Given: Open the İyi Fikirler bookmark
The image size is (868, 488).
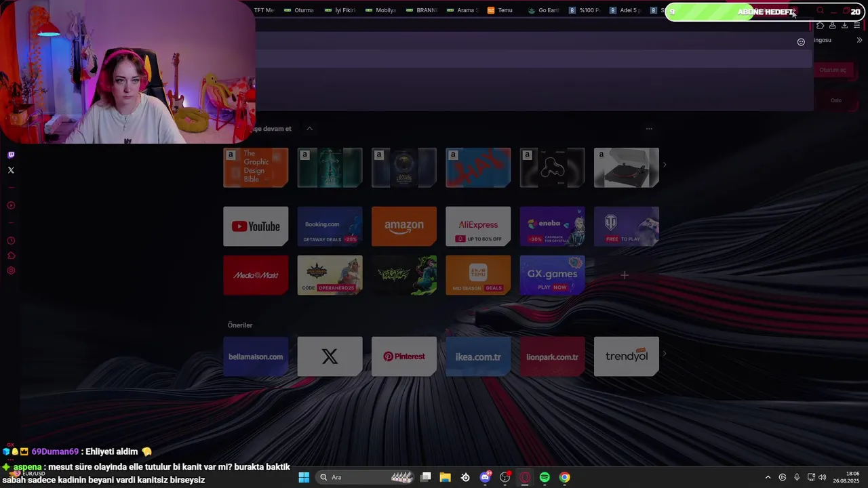Looking at the screenshot, I should point(340,10).
